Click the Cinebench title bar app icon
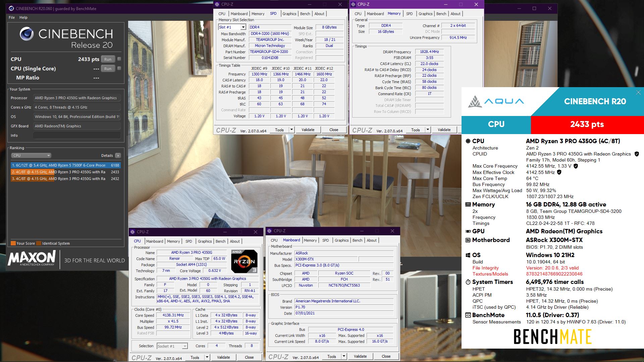This screenshot has height=362, width=644. pyautogui.click(x=11, y=8)
